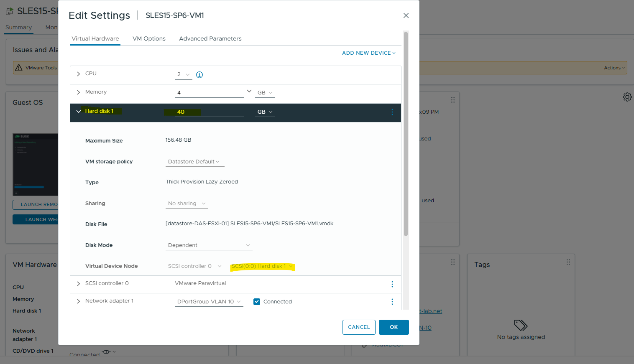Image resolution: width=634 pixels, height=364 pixels.
Task: Click drag handle of the Tags panel
Action: [x=568, y=262]
